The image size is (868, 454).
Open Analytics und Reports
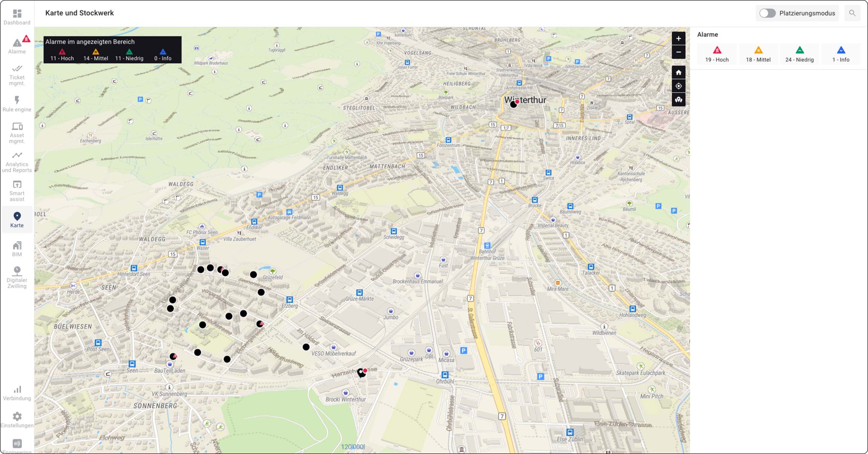point(17,162)
